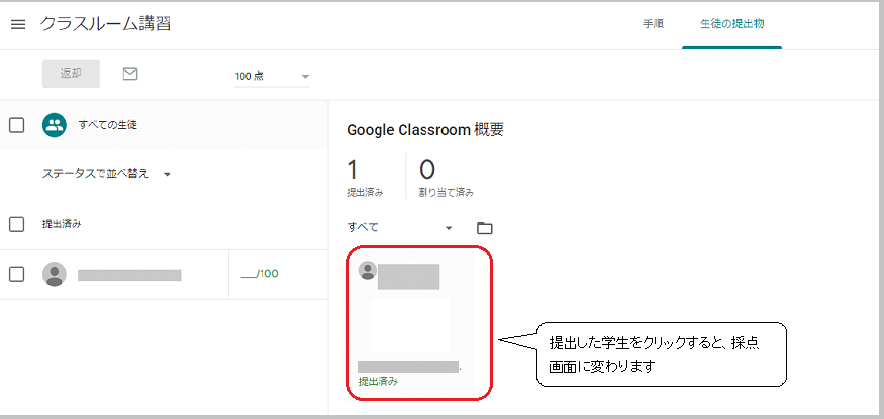Click the Google Classroom 概要 assignment title

426,130
